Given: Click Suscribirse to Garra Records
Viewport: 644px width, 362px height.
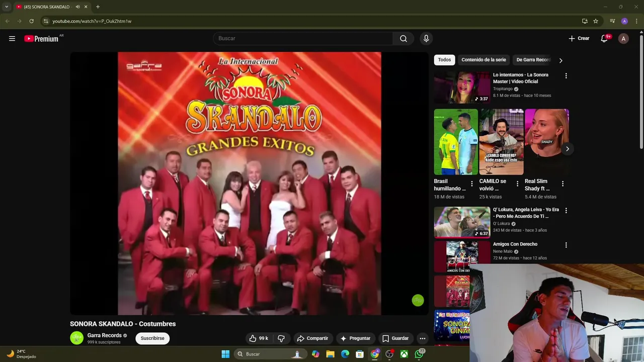Looking at the screenshot, I should [x=152, y=338].
